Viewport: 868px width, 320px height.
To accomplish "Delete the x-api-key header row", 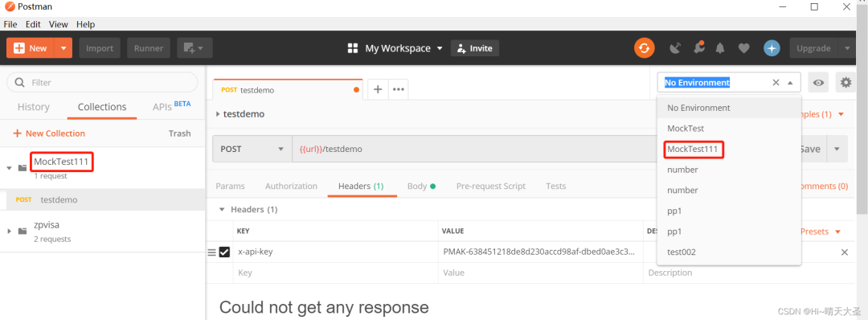I will pyautogui.click(x=845, y=252).
